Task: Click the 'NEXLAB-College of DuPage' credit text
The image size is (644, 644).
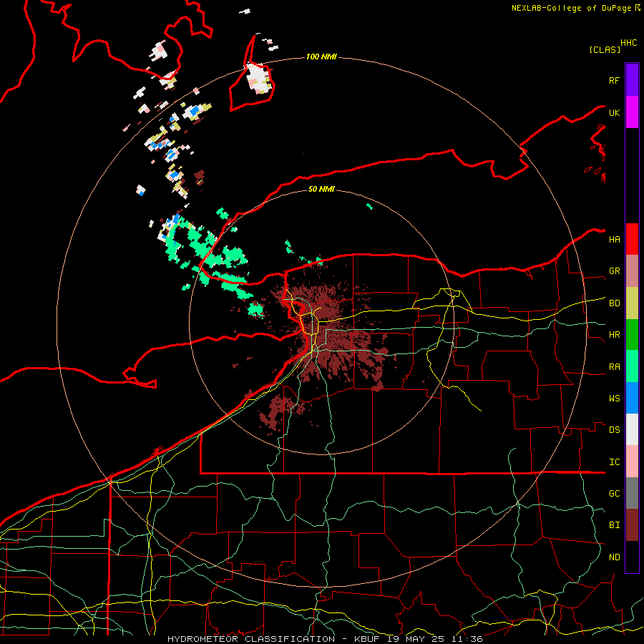Action: click(x=571, y=8)
